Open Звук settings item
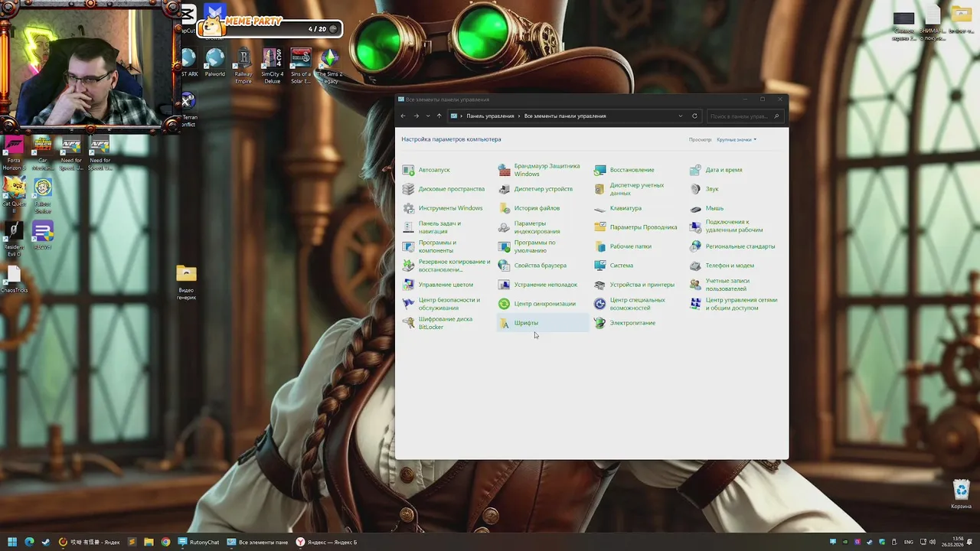 pyautogui.click(x=704, y=189)
